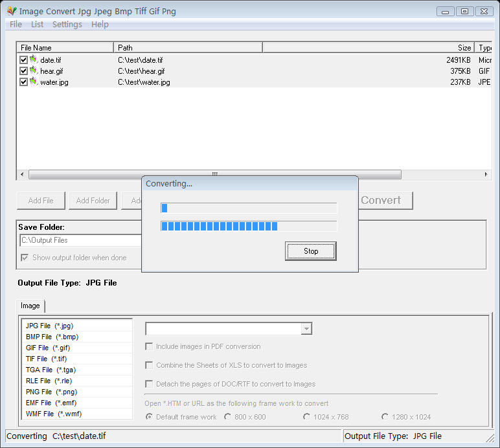Image resolution: width=500 pixels, height=448 pixels.
Task: Click the application icon in title bar
Action: click(12, 11)
